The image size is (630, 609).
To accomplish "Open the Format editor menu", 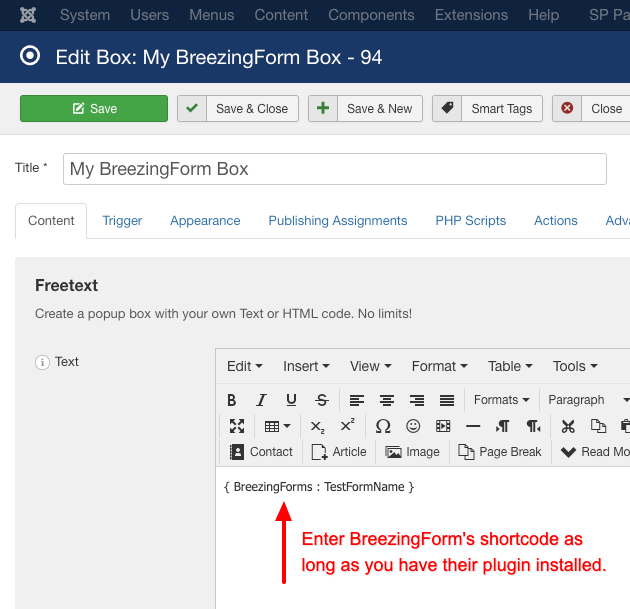I will (x=440, y=366).
